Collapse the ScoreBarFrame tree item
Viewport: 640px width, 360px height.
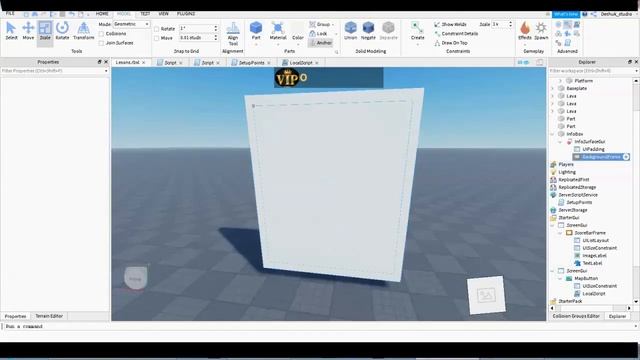click(560, 233)
